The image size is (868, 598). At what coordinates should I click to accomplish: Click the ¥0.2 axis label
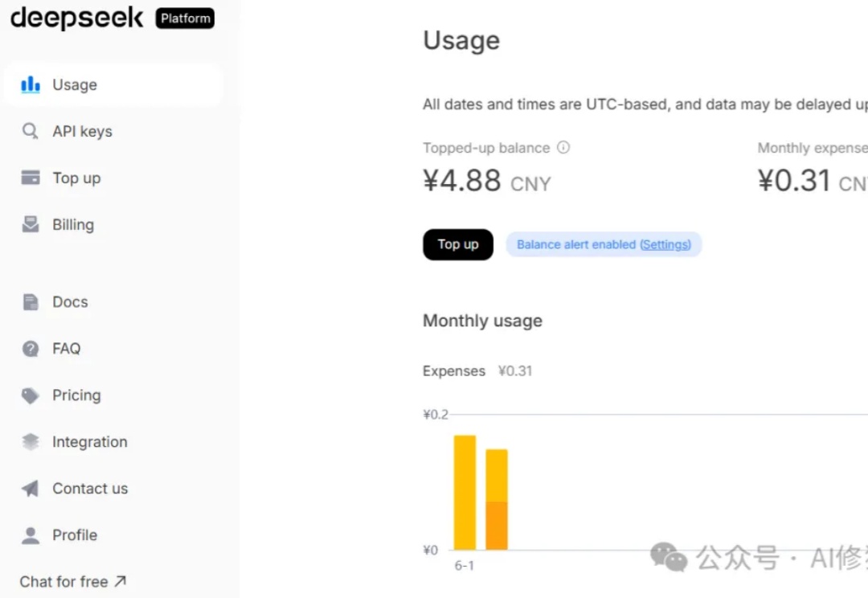(436, 414)
